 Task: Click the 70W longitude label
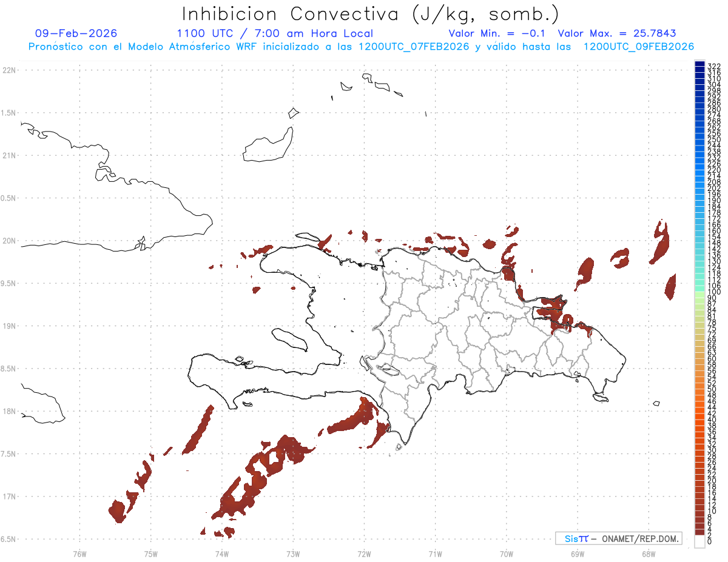click(506, 554)
